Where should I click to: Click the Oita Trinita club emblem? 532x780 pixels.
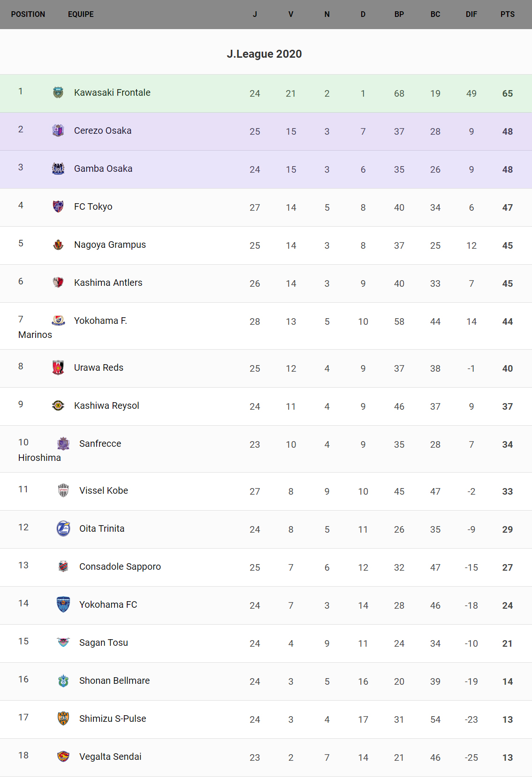pos(63,528)
